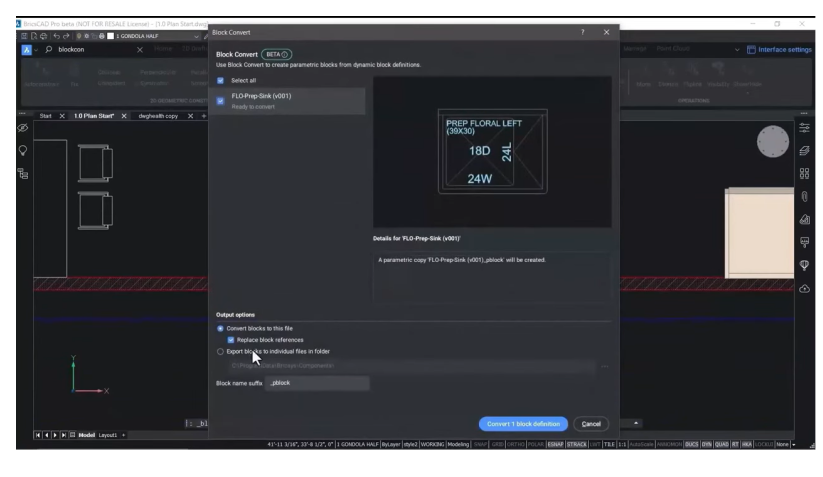Close the Start tab

point(62,116)
